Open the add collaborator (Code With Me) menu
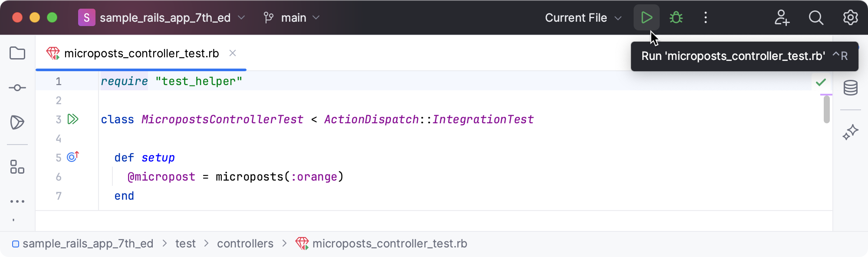868x257 pixels. tap(782, 18)
